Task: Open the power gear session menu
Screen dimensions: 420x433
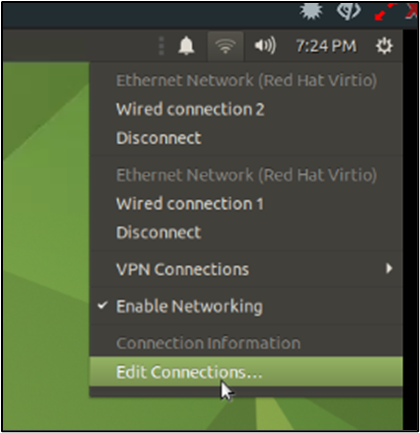Action: [x=384, y=46]
